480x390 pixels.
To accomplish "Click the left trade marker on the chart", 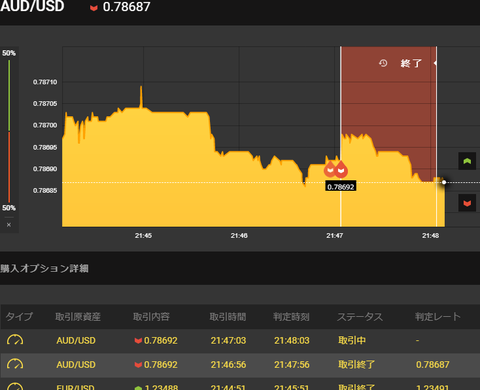I will [330, 169].
